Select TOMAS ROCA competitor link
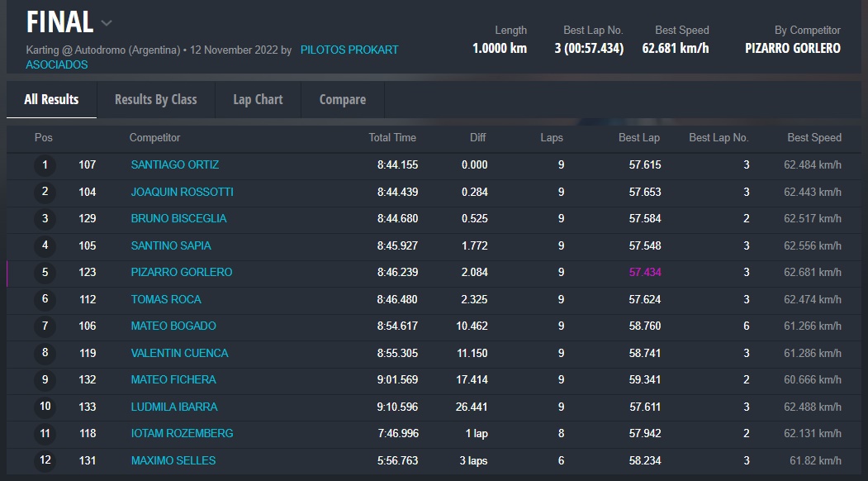 click(x=166, y=299)
